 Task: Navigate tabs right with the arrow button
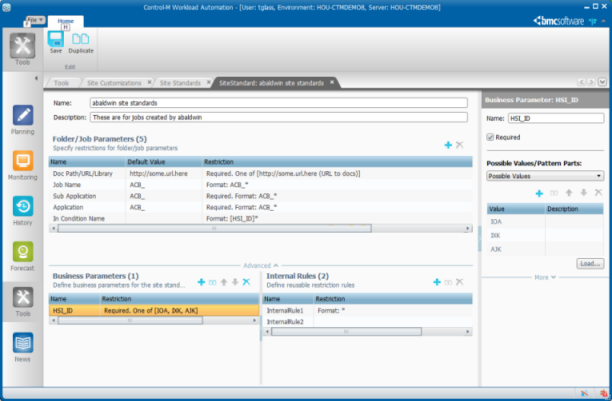tap(592, 82)
